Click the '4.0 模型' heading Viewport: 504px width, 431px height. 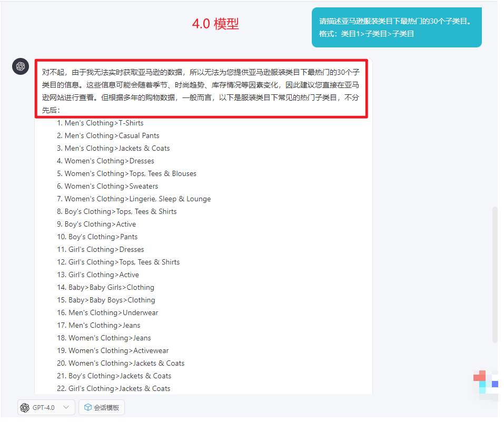point(215,24)
